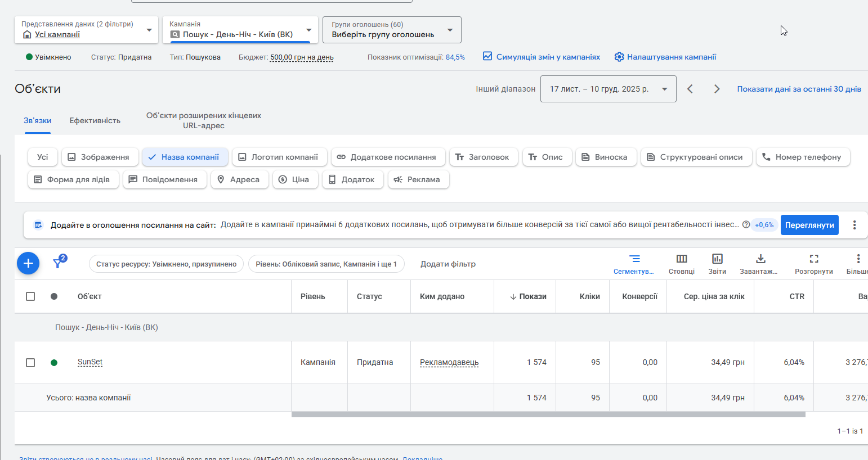
Task: Select the Реклама chip
Action: point(418,179)
